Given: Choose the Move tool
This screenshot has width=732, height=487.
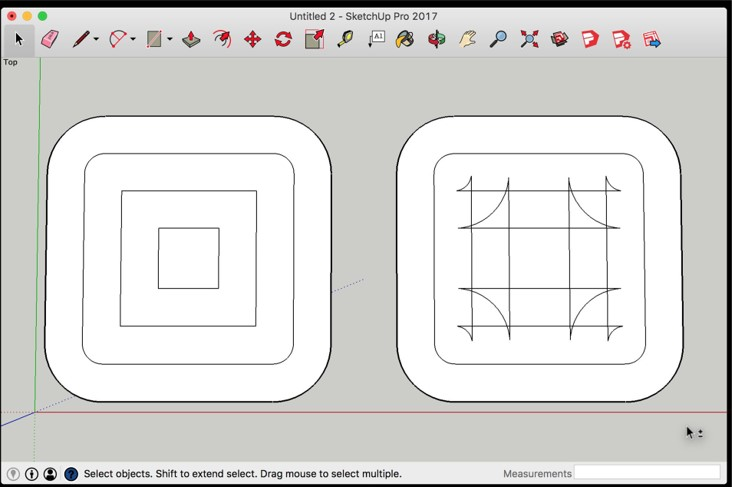Looking at the screenshot, I should [253, 39].
